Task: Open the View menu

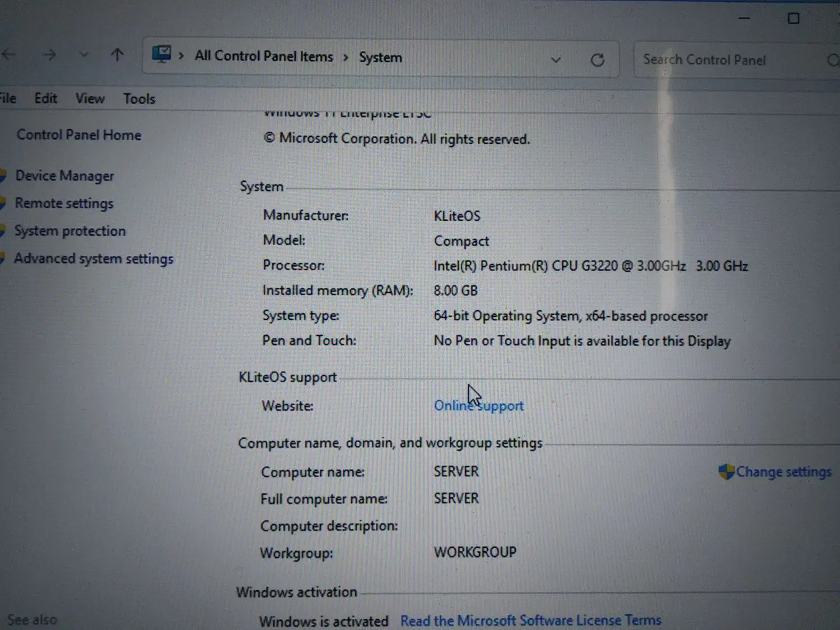Action: coord(90,99)
